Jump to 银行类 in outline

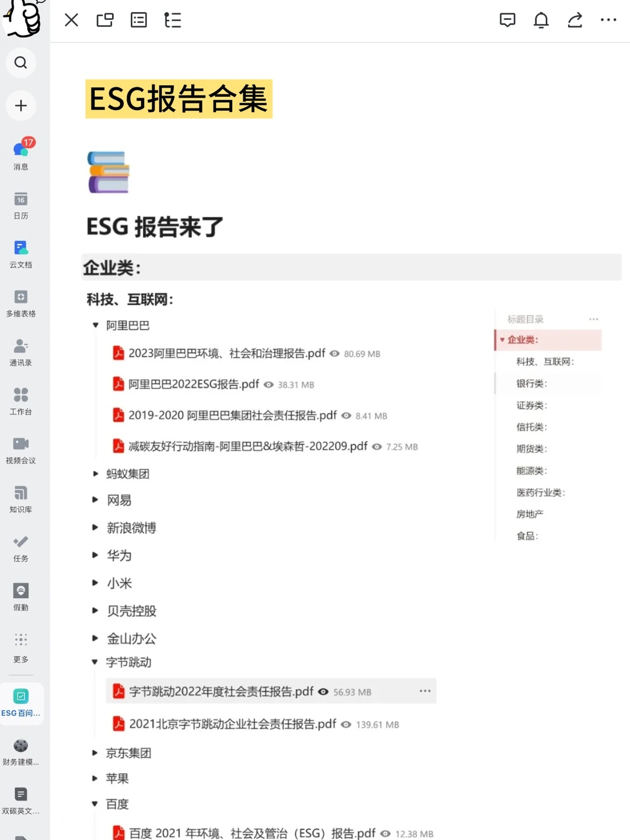pyautogui.click(x=531, y=383)
